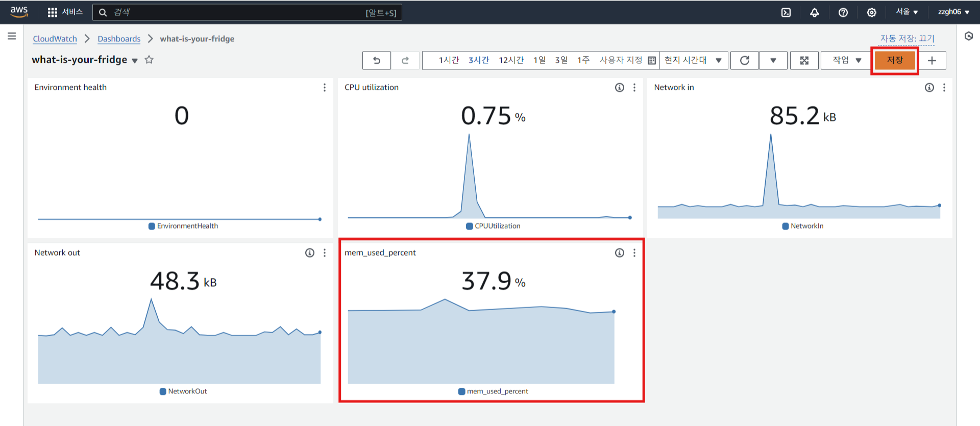Open mem_used_percent widget actions menu

point(634,253)
